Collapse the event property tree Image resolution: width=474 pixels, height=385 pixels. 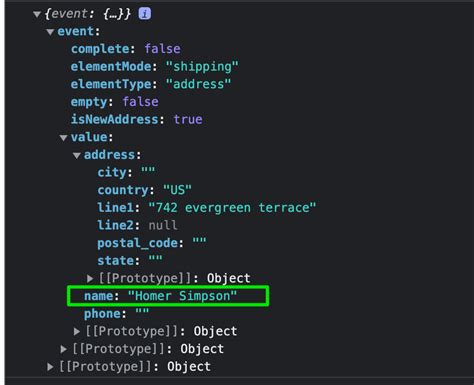pos(50,32)
